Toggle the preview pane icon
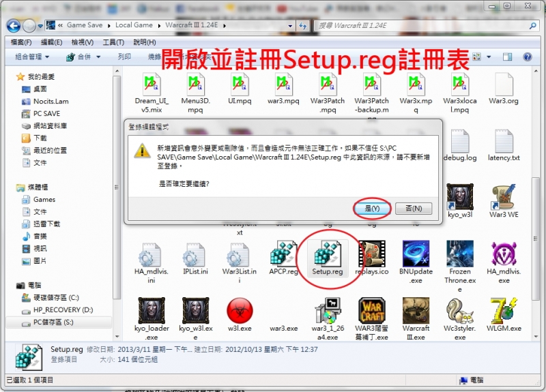 (507, 57)
